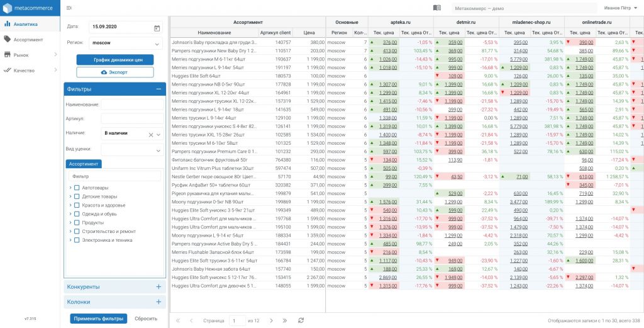Click the Наименование filter input field
The height and width of the screenshot is (328, 644).
click(x=131, y=105)
